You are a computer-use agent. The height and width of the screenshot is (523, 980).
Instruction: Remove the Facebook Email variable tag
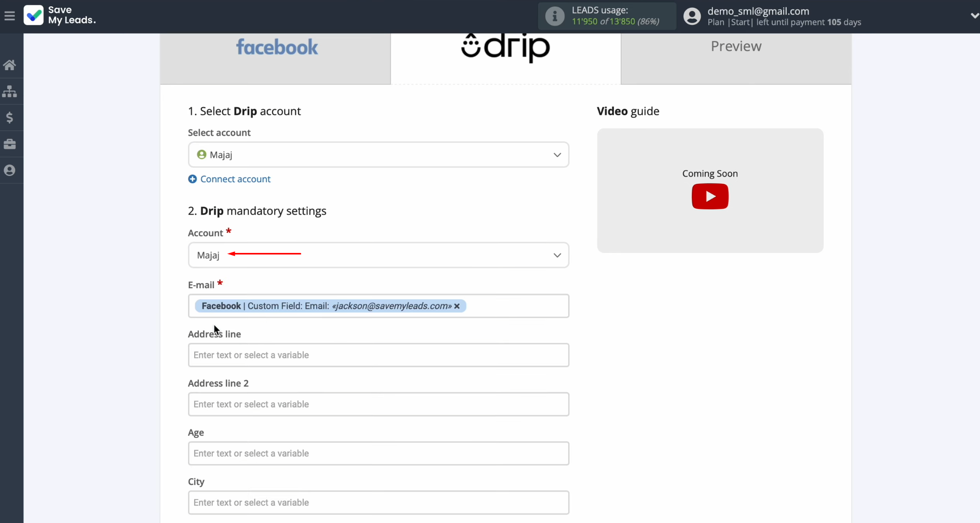tap(457, 306)
